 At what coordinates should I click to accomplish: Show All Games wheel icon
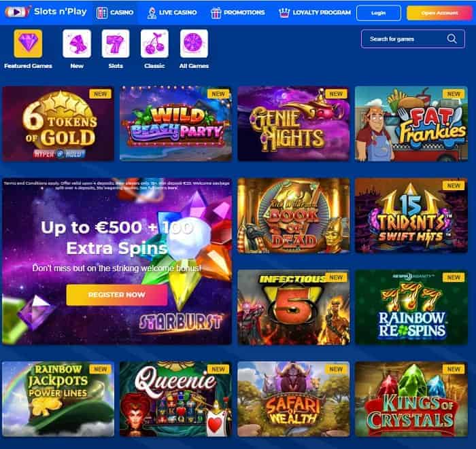[x=194, y=43]
